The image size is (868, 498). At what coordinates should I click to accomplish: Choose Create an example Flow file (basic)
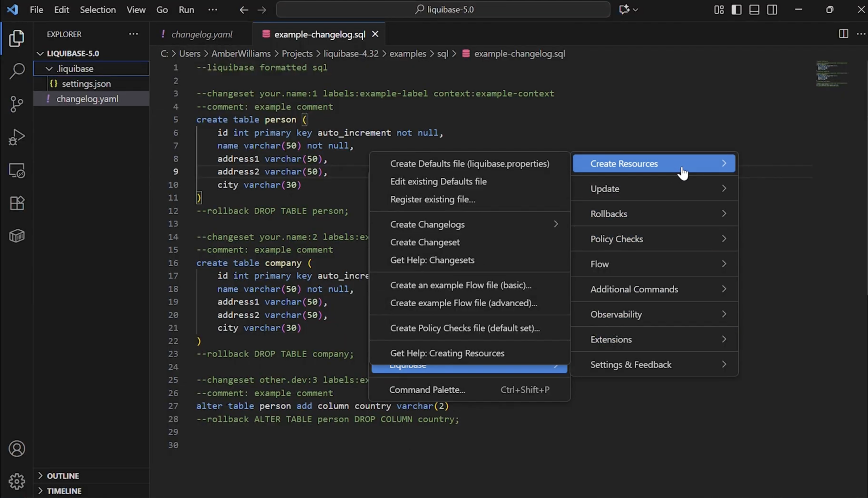470,285
